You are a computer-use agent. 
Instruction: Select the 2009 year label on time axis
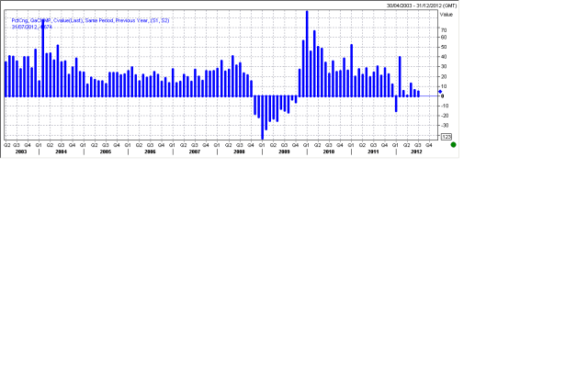coord(283,151)
